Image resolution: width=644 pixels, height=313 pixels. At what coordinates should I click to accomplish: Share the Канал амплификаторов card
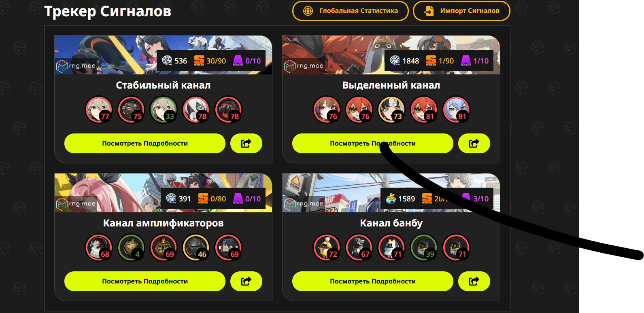pyautogui.click(x=246, y=281)
